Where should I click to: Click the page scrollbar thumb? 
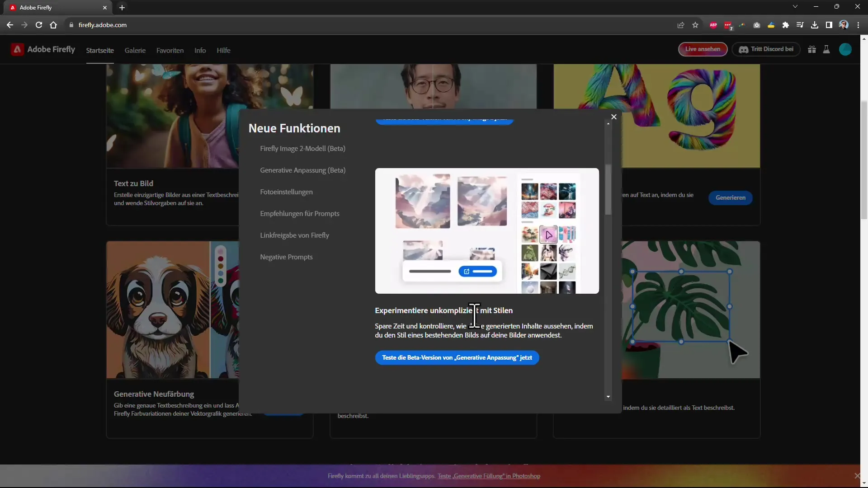(864, 160)
